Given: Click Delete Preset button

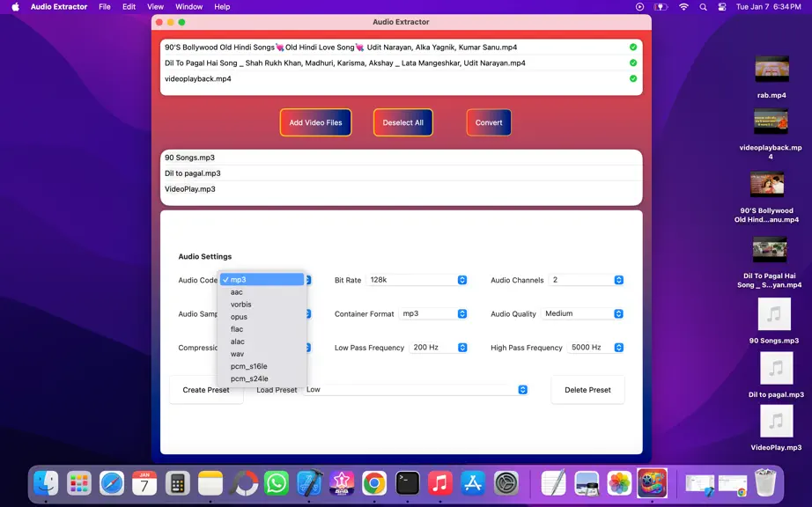Looking at the screenshot, I should click(587, 390).
